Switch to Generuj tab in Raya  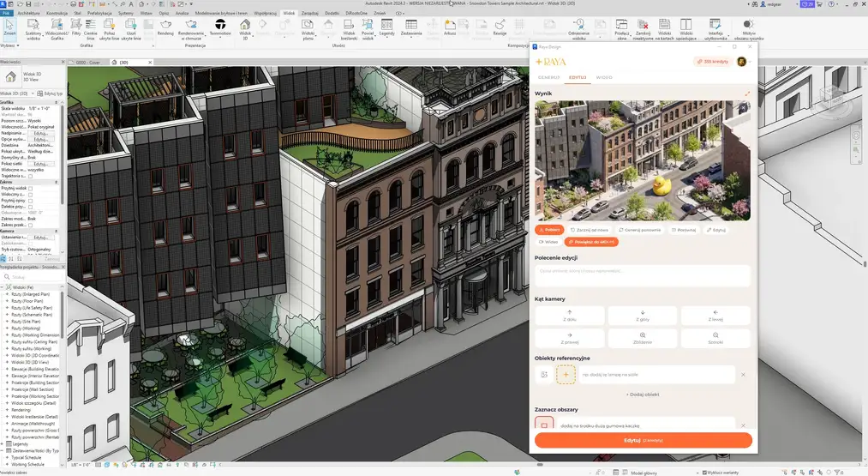(548, 77)
